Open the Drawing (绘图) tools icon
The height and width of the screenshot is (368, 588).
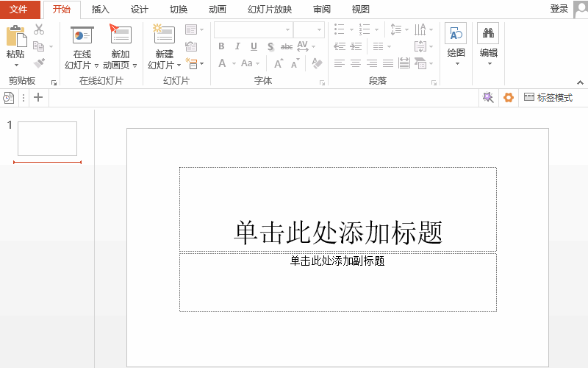(456, 35)
